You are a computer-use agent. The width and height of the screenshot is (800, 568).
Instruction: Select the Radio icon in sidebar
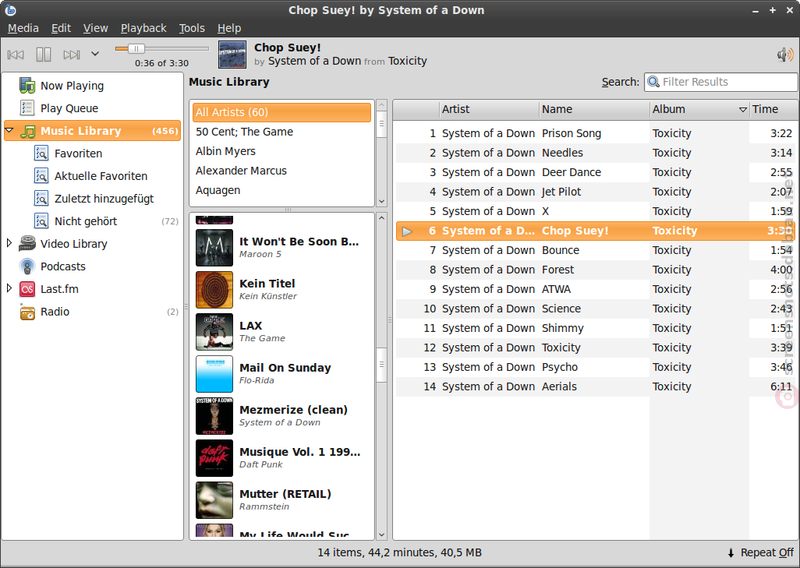[x=27, y=312]
